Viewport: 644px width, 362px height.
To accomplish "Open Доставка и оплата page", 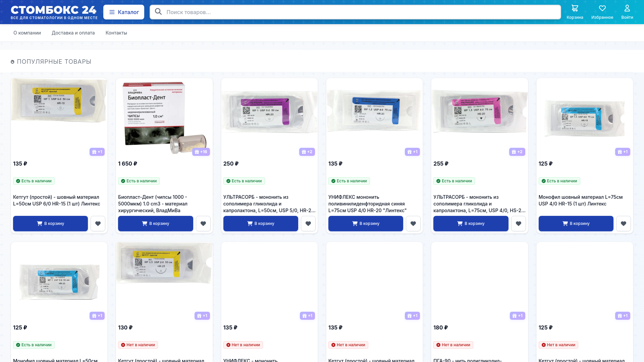I will point(73,33).
